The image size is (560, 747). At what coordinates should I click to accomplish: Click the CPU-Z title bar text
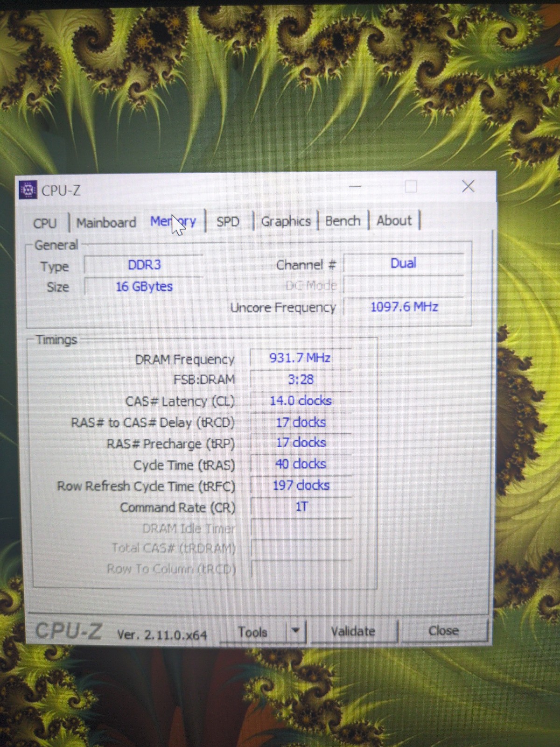(x=61, y=190)
